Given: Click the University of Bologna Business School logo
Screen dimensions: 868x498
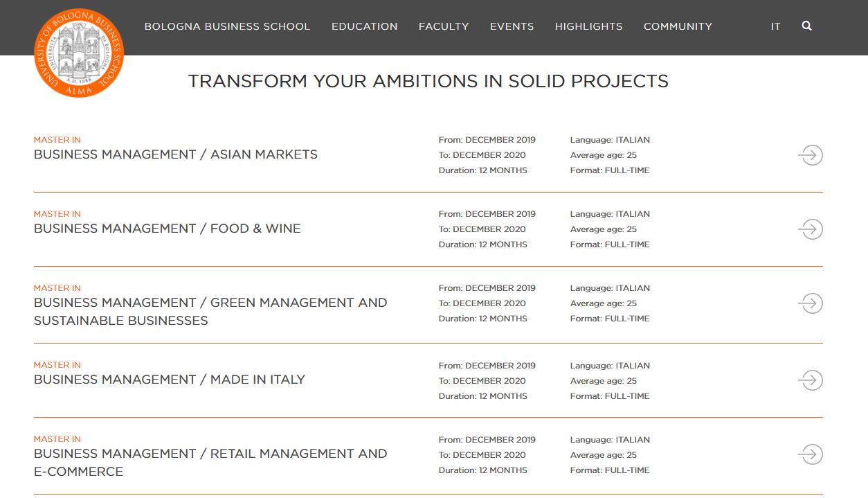Looking at the screenshot, I should point(79,53).
